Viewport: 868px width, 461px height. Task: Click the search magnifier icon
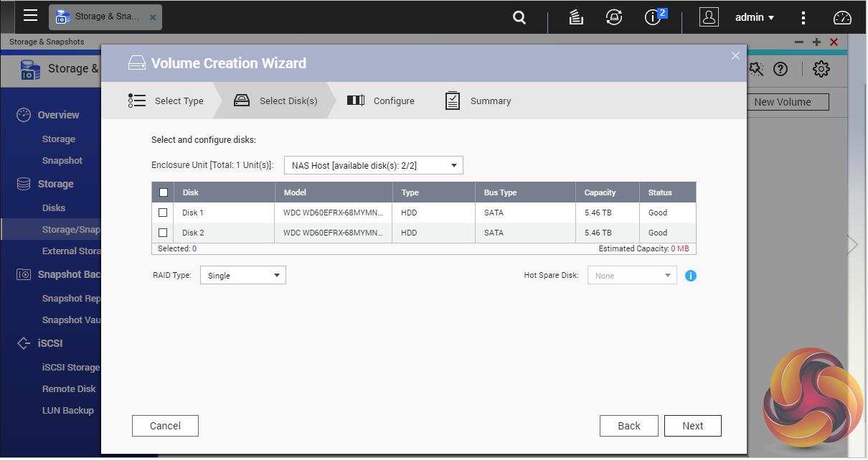coord(519,18)
